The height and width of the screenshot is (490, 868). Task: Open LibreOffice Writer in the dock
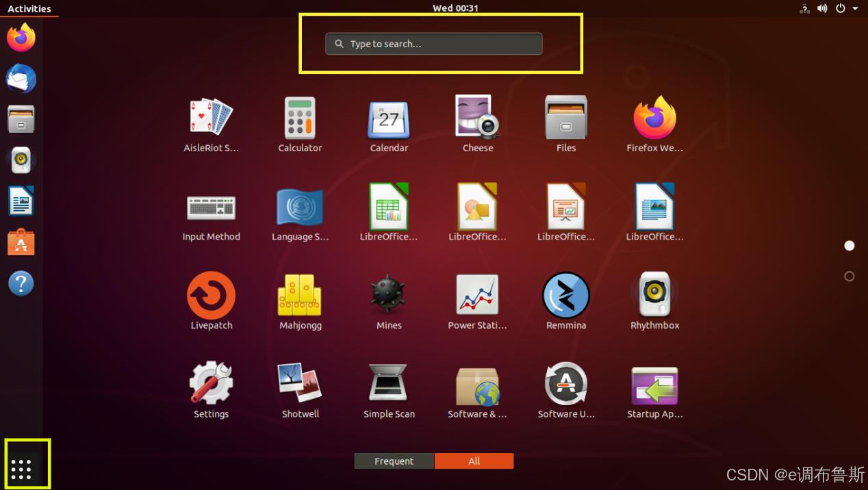(x=21, y=201)
